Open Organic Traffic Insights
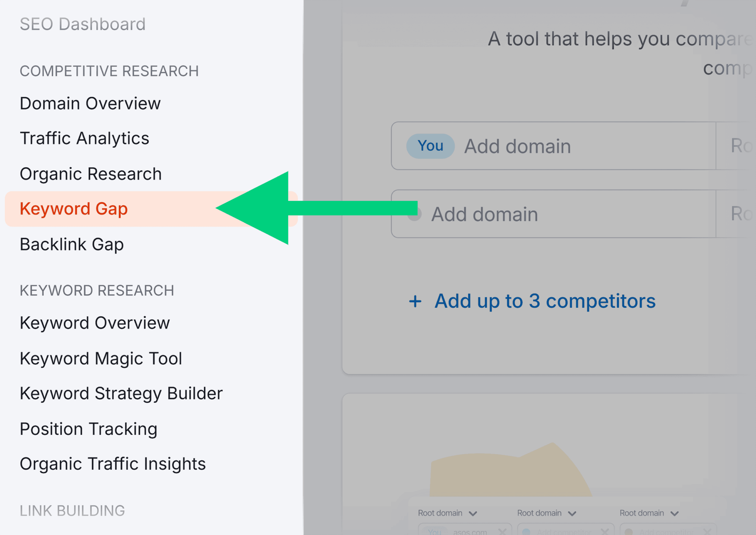The width and height of the screenshot is (756, 535). [x=113, y=464]
